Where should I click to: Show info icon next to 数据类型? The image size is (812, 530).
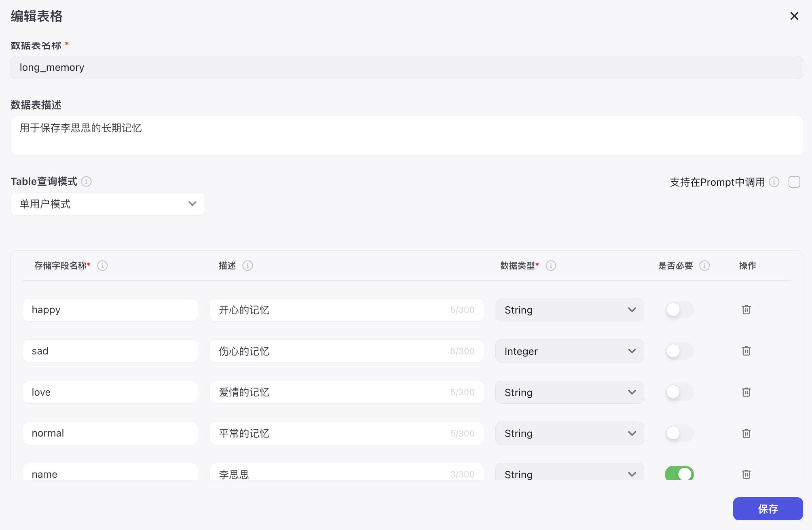pos(551,266)
